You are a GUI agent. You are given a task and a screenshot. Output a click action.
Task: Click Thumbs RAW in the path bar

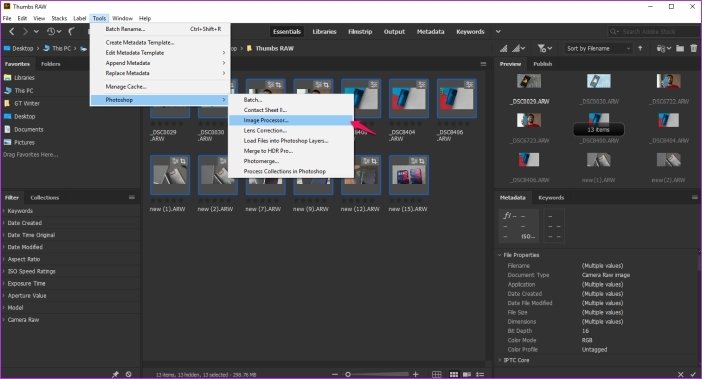pos(274,48)
